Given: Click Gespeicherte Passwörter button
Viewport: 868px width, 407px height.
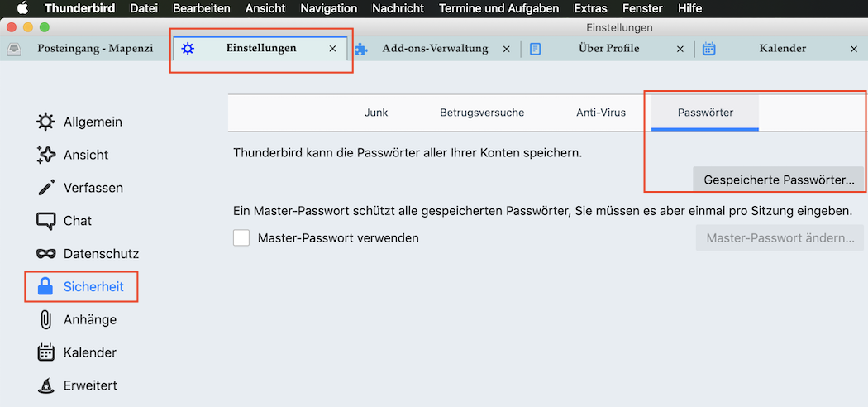Looking at the screenshot, I should click(779, 180).
